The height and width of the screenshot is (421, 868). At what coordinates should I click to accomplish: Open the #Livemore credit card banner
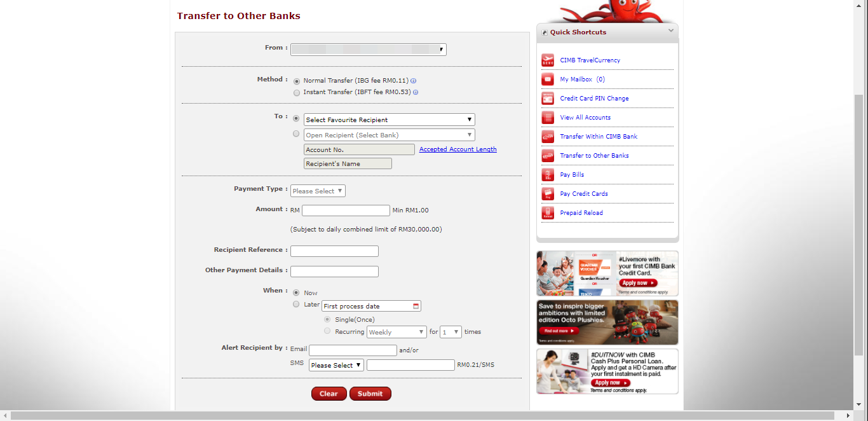(x=607, y=273)
